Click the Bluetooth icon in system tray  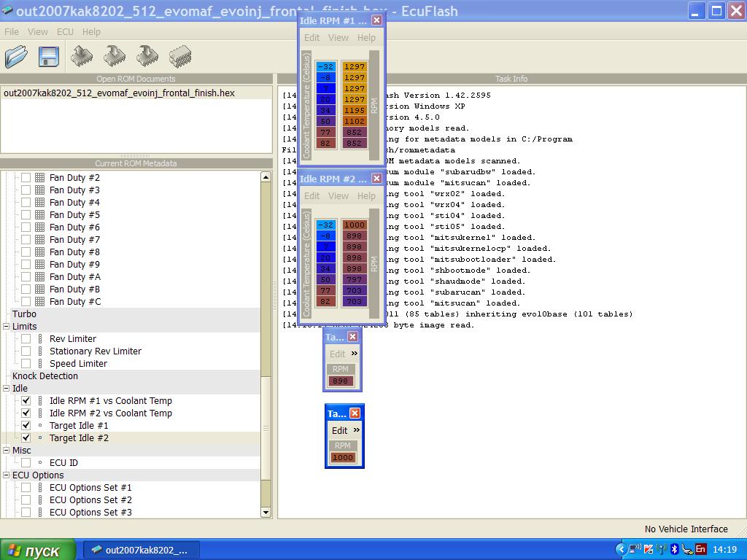[675, 549]
